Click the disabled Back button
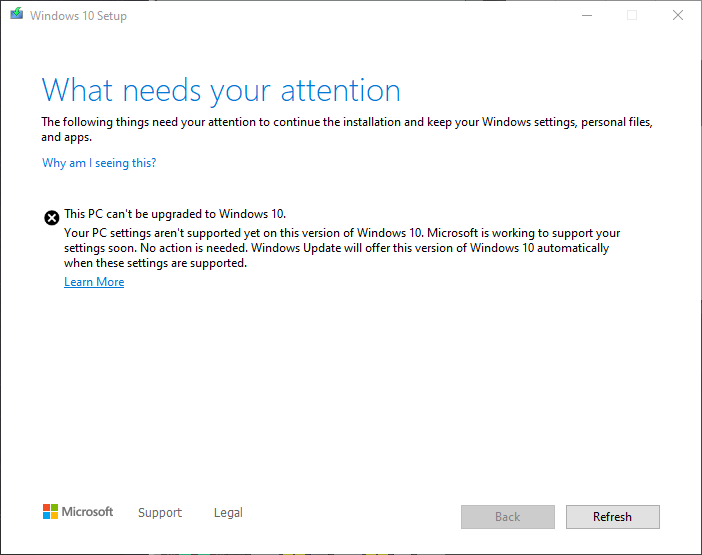The width and height of the screenshot is (702, 555). 507,517
